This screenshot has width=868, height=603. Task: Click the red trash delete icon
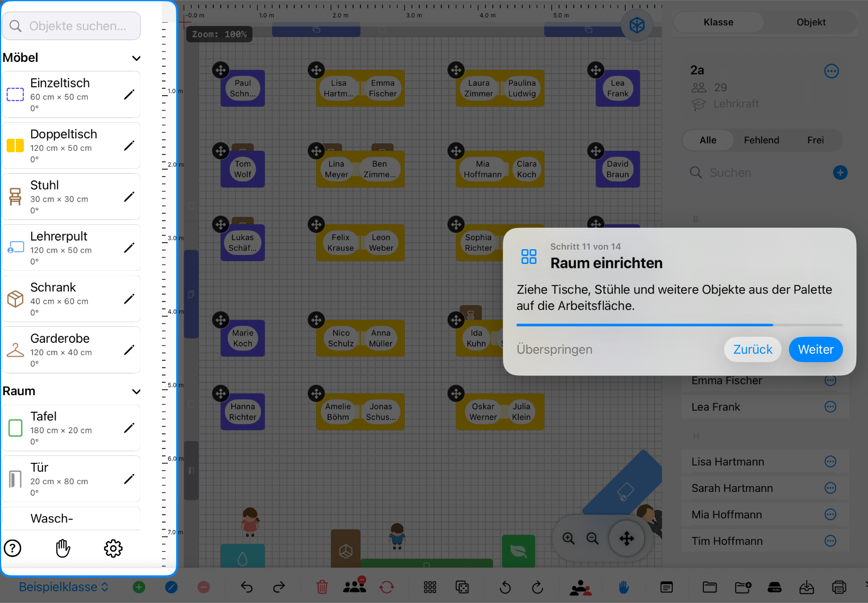pyautogui.click(x=322, y=587)
